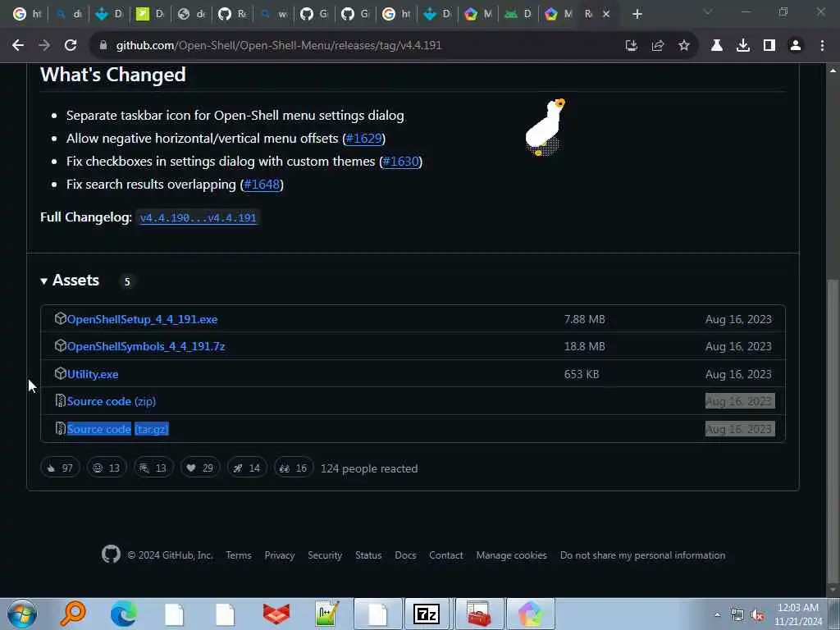Switch to the Android icon tab
840x630 pixels.
[x=518, y=14]
